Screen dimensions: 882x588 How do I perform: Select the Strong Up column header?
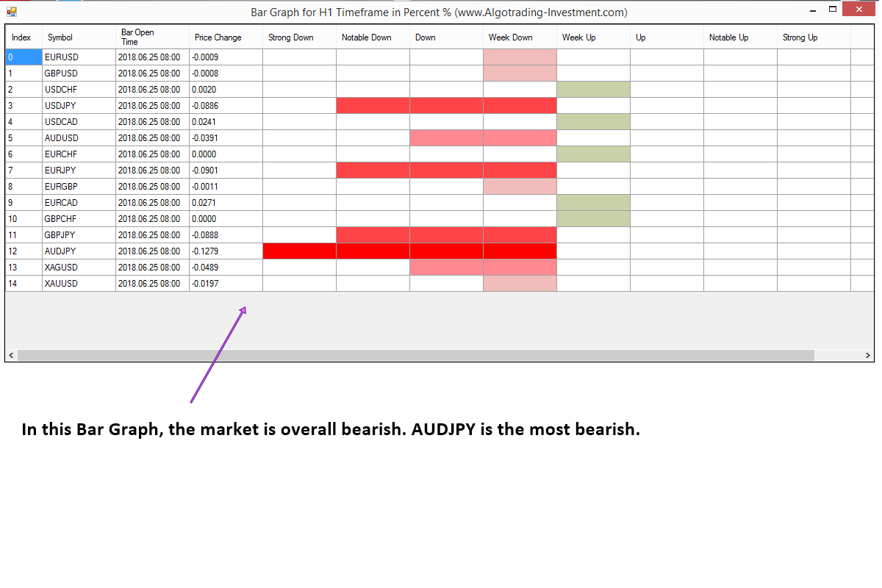(x=814, y=37)
